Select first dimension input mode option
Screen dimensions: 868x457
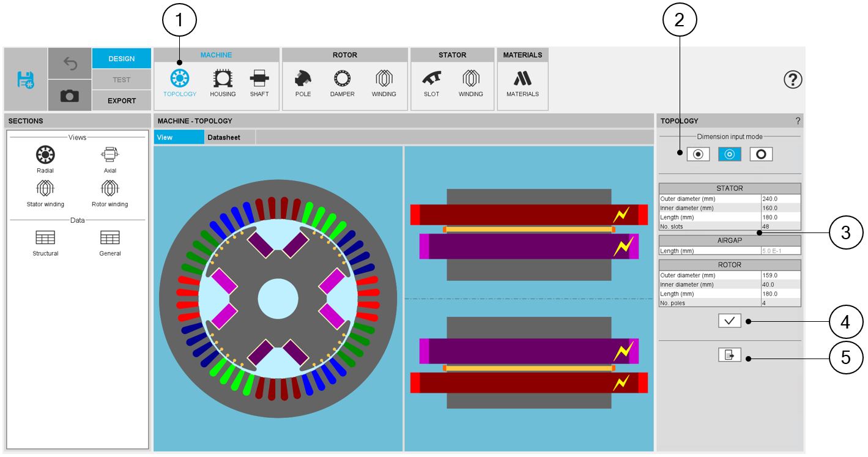pyautogui.click(x=698, y=155)
